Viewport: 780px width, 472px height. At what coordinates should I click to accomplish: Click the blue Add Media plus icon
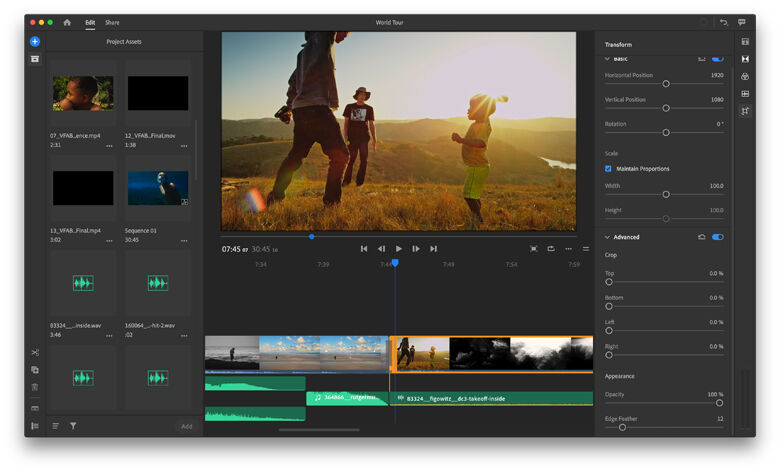35,41
